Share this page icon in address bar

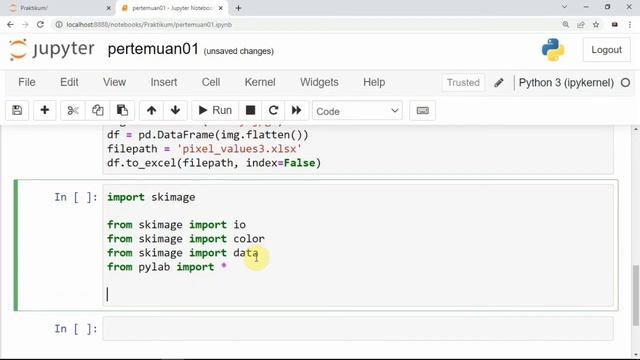point(581,24)
